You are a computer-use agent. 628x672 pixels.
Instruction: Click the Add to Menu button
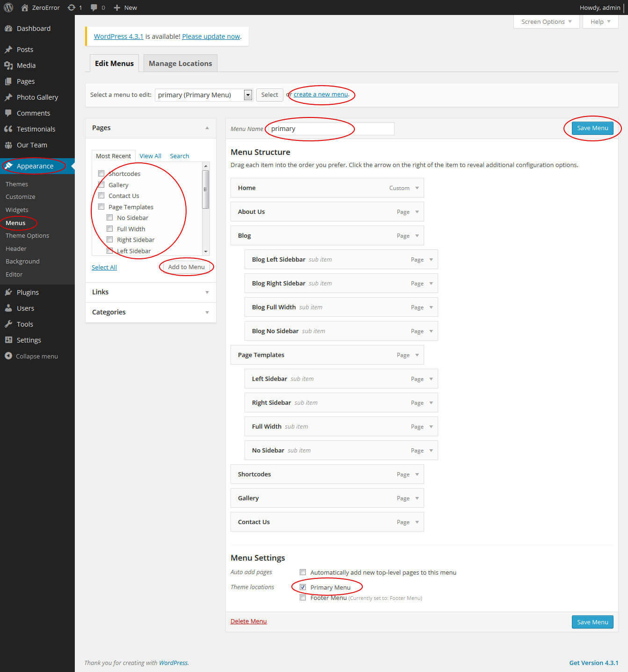tap(186, 267)
